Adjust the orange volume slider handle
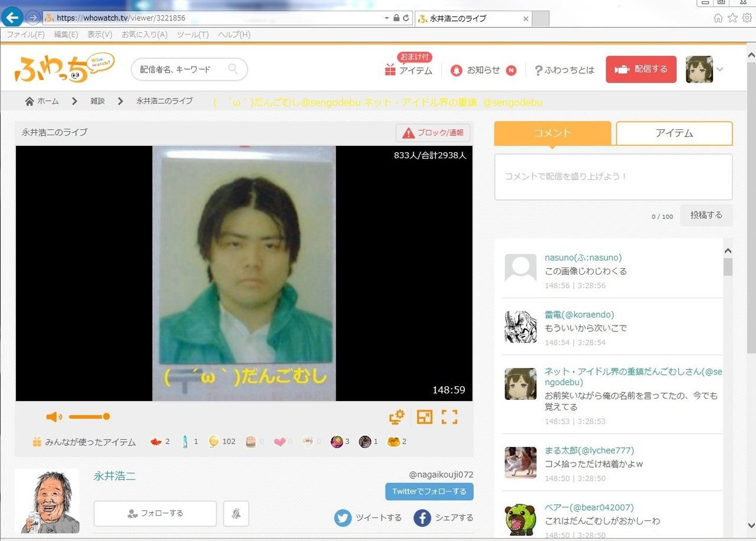Image resolution: width=756 pixels, height=541 pixels. coord(107,417)
